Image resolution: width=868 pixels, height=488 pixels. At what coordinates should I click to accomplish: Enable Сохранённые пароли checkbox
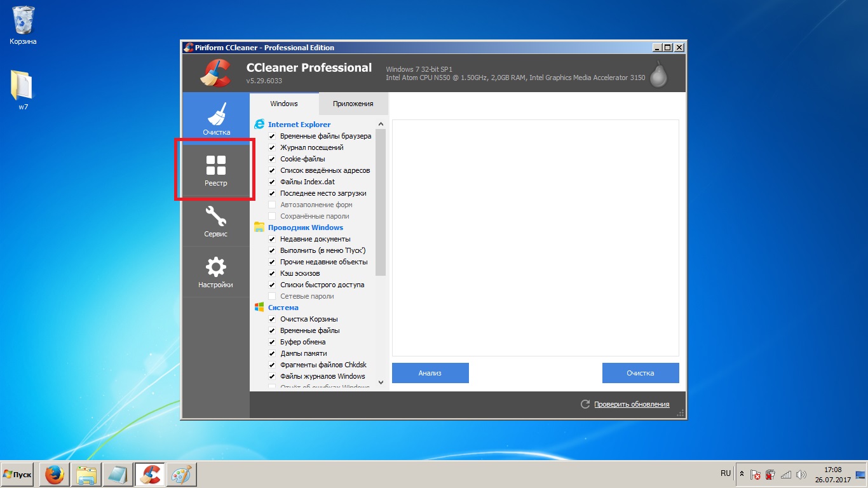[x=272, y=216]
